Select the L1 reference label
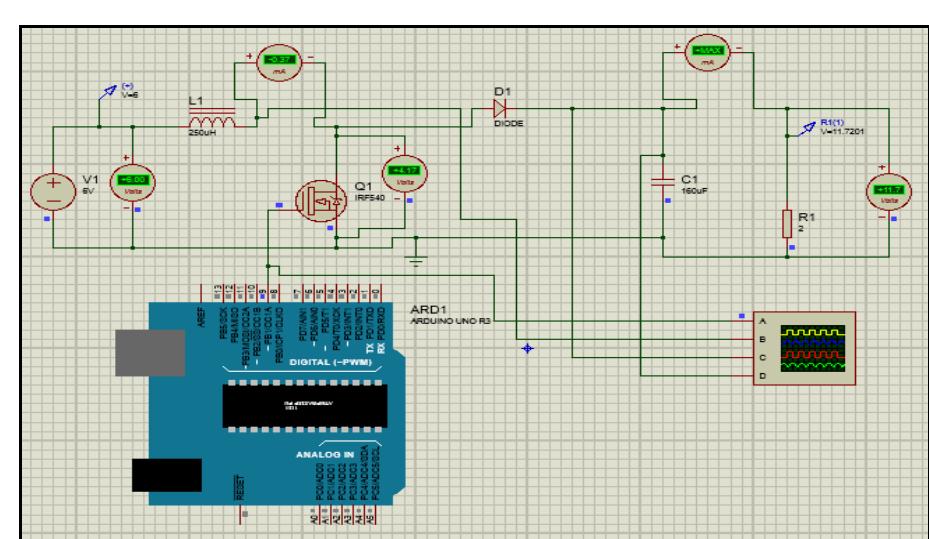 (x=196, y=101)
